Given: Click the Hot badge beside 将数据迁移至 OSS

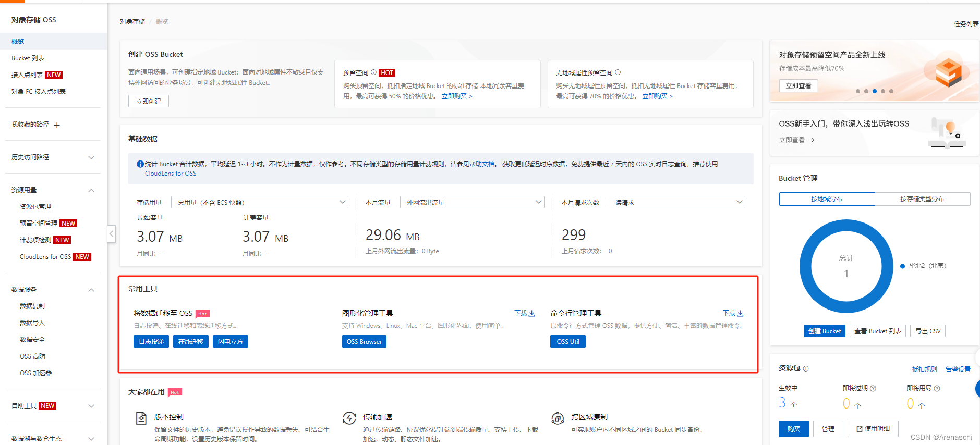Looking at the screenshot, I should pos(202,313).
